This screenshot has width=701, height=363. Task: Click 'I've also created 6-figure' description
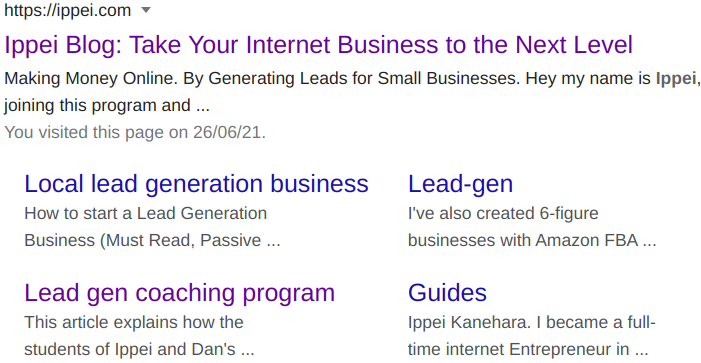(503, 213)
